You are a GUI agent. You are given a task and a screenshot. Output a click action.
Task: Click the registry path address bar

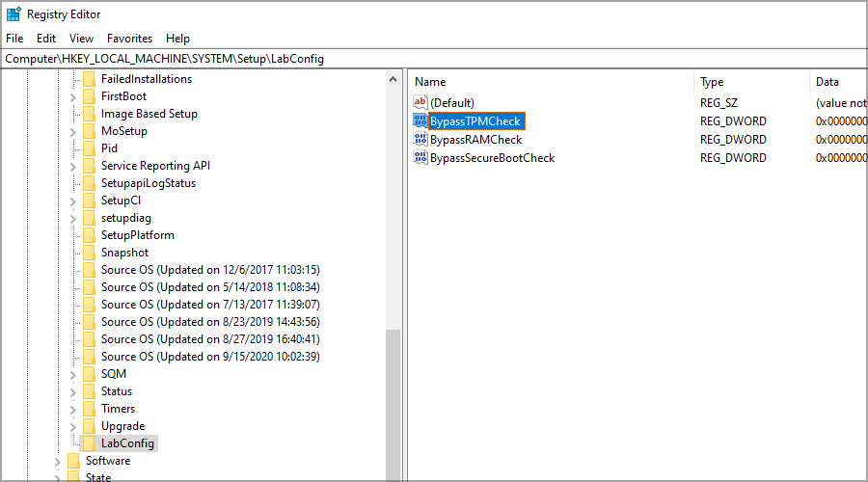point(434,59)
